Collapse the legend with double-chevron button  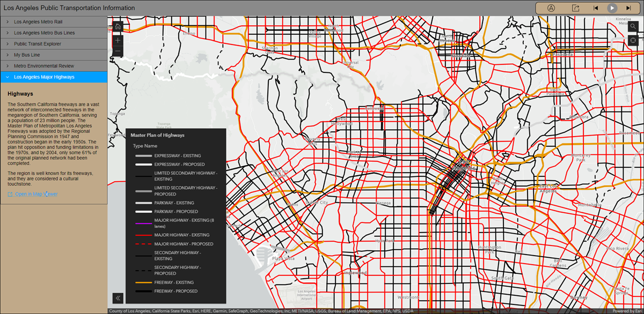(118, 298)
